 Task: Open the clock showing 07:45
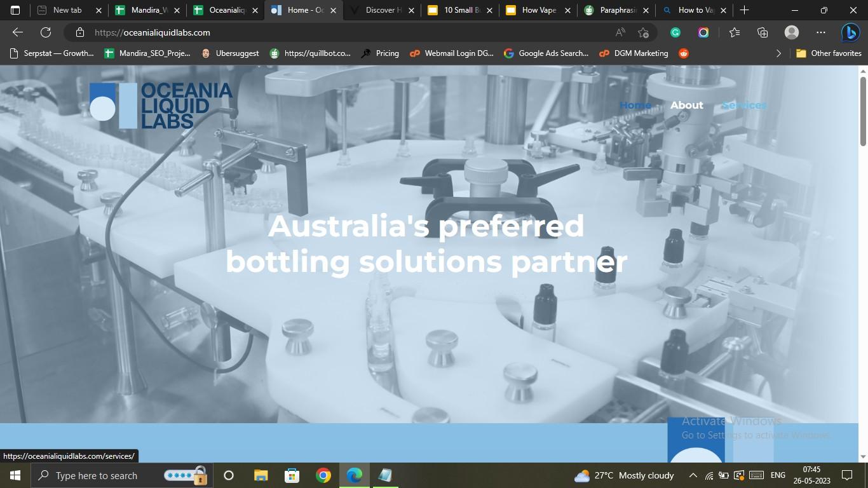811,475
